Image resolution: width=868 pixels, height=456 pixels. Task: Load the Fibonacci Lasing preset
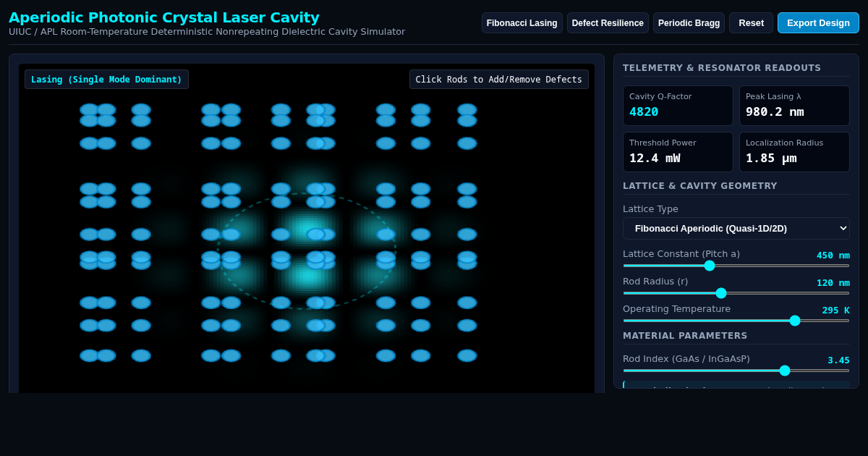pyautogui.click(x=522, y=23)
